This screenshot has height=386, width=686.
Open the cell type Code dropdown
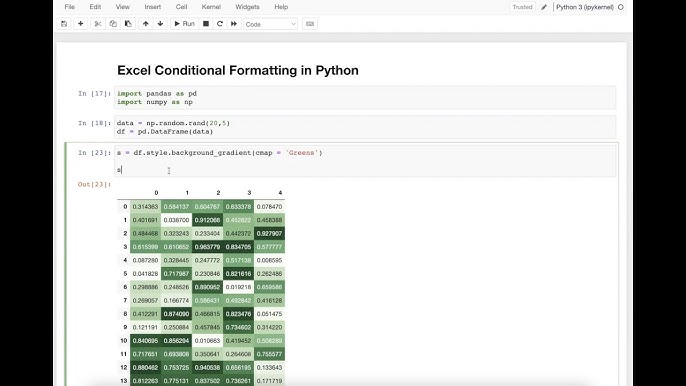[x=270, y=24]
